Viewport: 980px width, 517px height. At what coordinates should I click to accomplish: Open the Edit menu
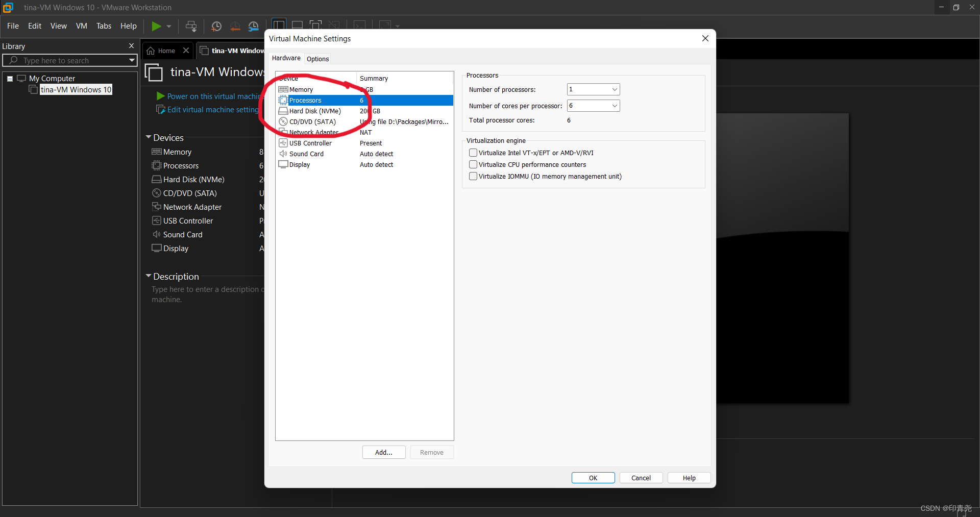pos(35,26)
